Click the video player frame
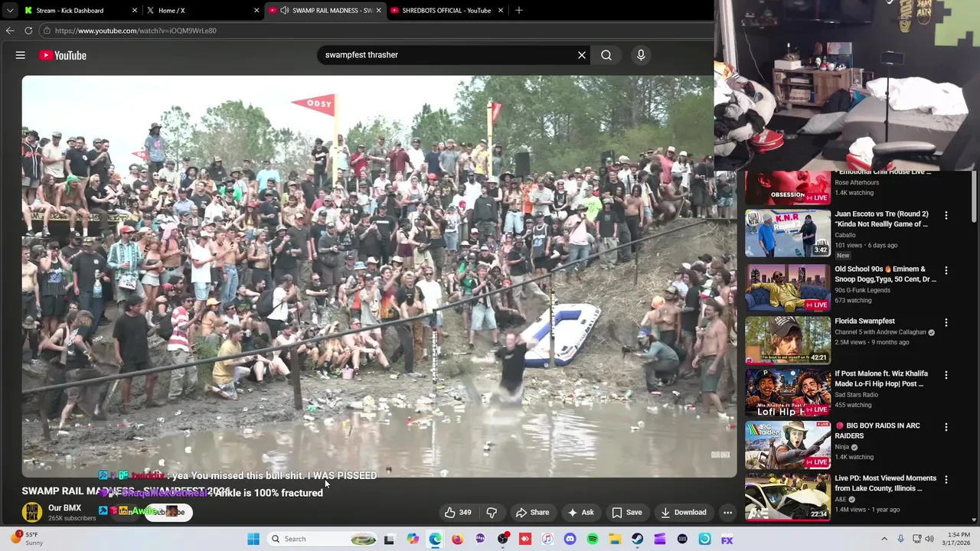 [x=379, y=275]
